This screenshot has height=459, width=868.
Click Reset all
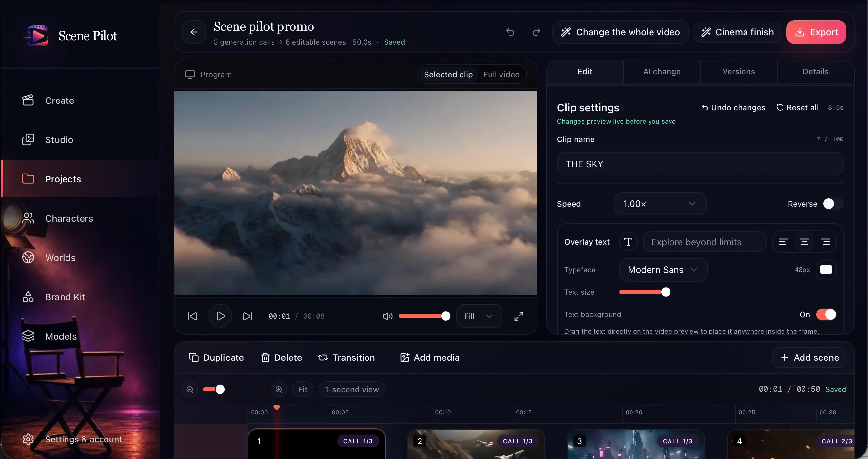click(x=797, y=107)
